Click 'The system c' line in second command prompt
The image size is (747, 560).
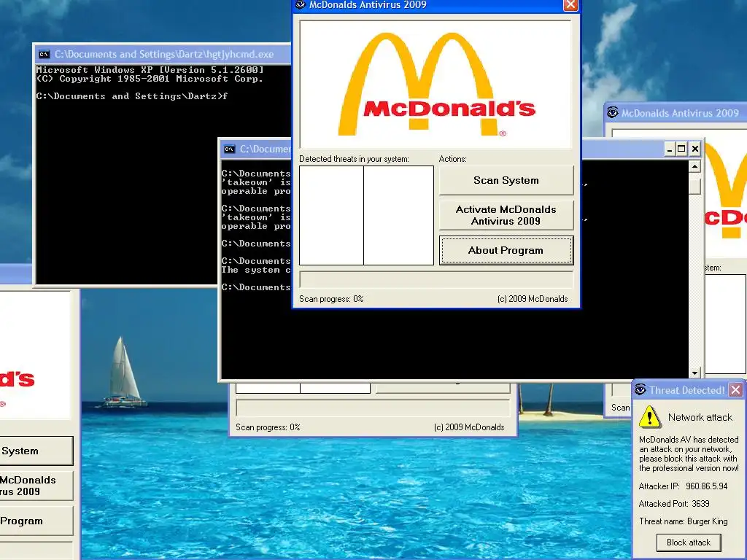[x=256, y=270]
